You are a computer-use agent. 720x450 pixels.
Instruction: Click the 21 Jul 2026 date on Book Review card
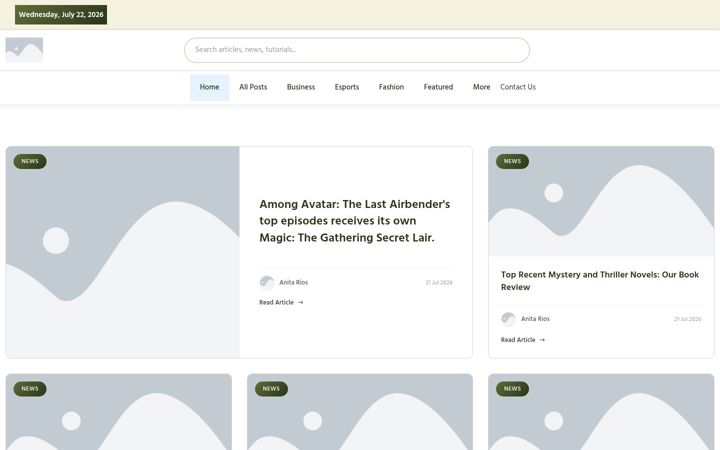(x=687, y=319)
